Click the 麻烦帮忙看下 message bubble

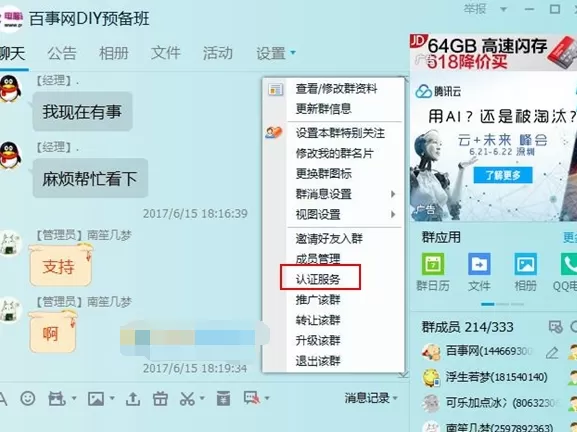coord(90,178)
